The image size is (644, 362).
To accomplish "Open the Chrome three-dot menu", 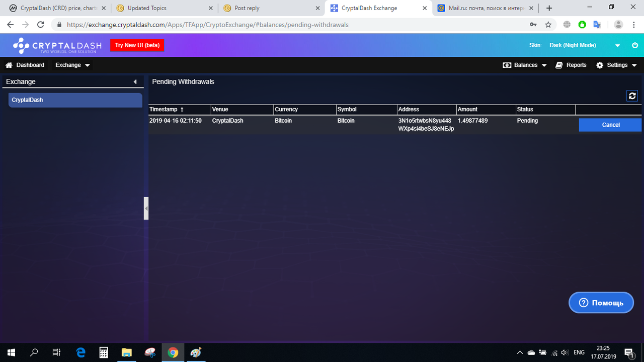I will click(634, 25).
